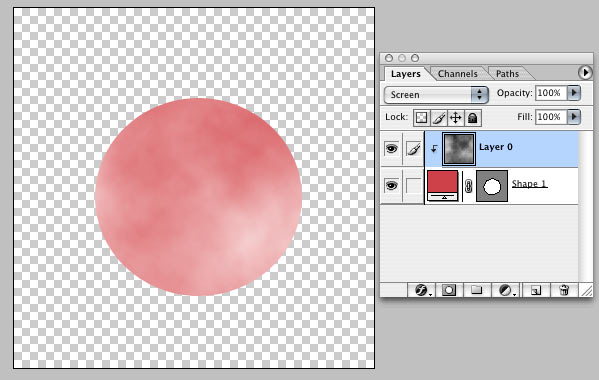Hide Layer 0 with its eye icon
599x380 pixels.
[x=391, y=148]
